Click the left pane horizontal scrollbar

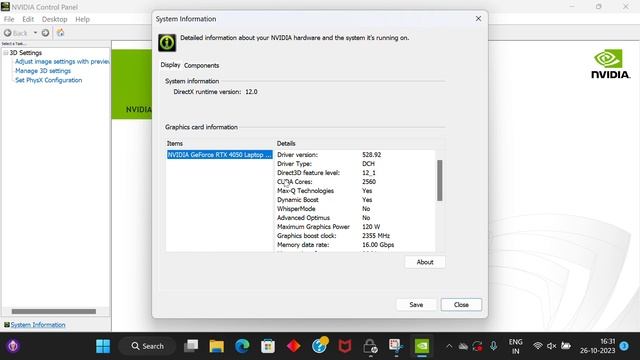point(54,311)
